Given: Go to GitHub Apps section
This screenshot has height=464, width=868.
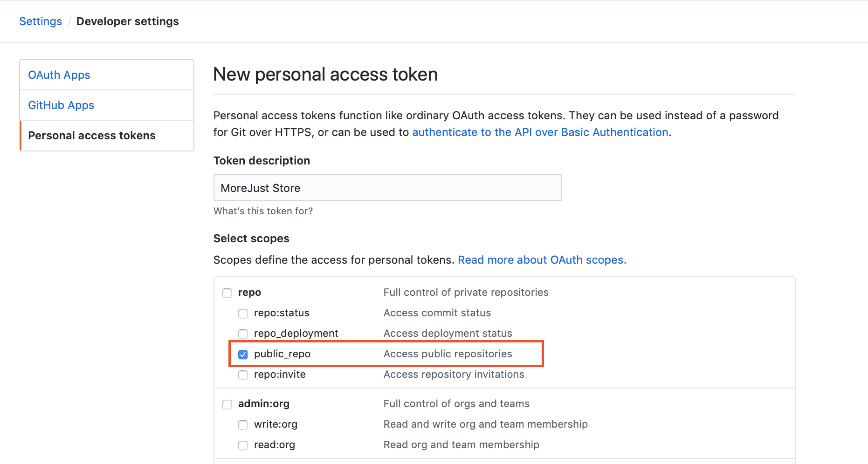Looking at the screenshot, I should click(61, 105).
